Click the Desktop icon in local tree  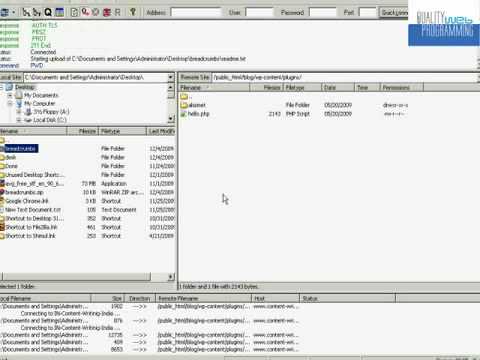click(x=9, y=87)
